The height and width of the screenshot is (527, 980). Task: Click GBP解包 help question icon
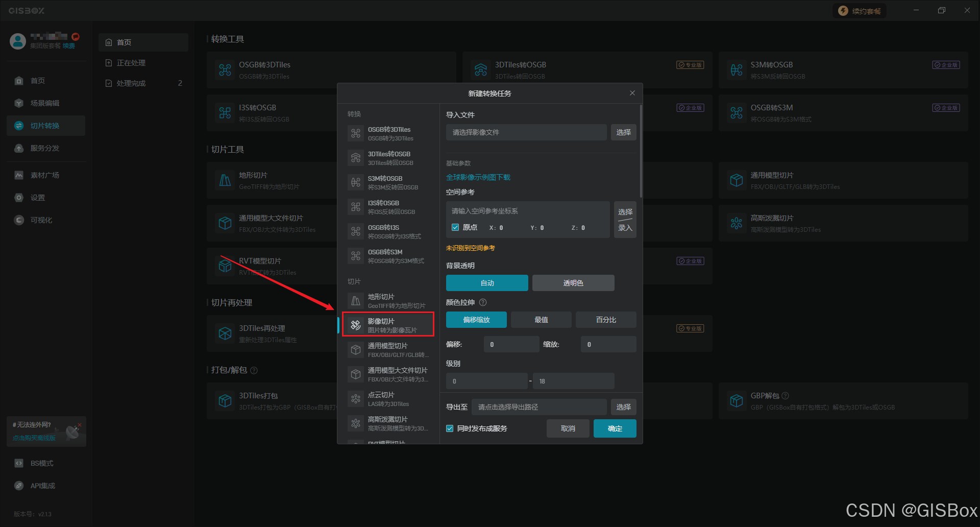786,396
